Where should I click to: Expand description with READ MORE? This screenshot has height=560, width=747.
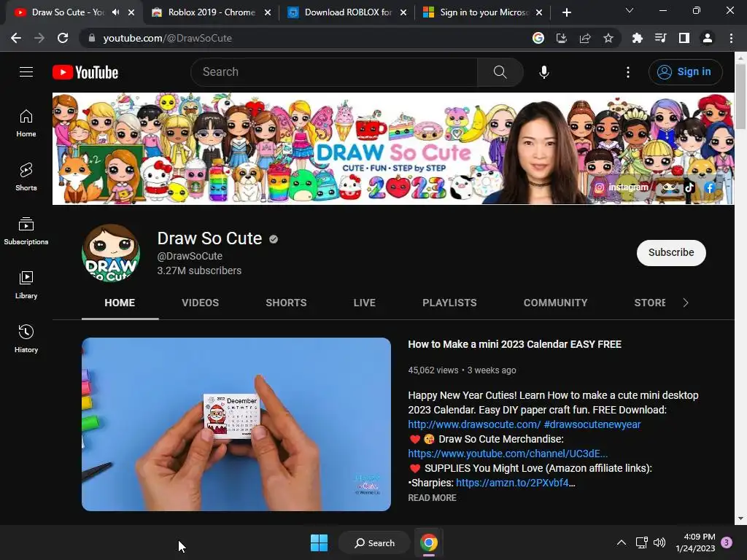pos(432,497)
